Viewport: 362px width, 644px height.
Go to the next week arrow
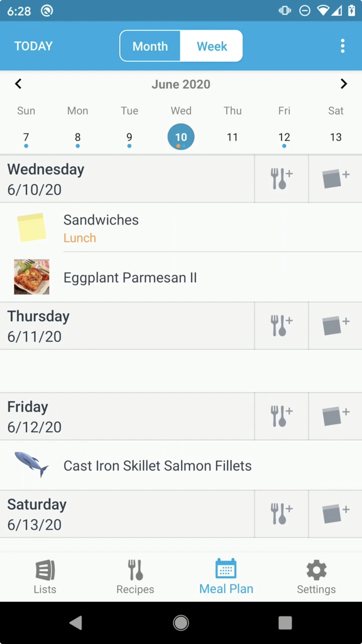click(x=344, y=84)
